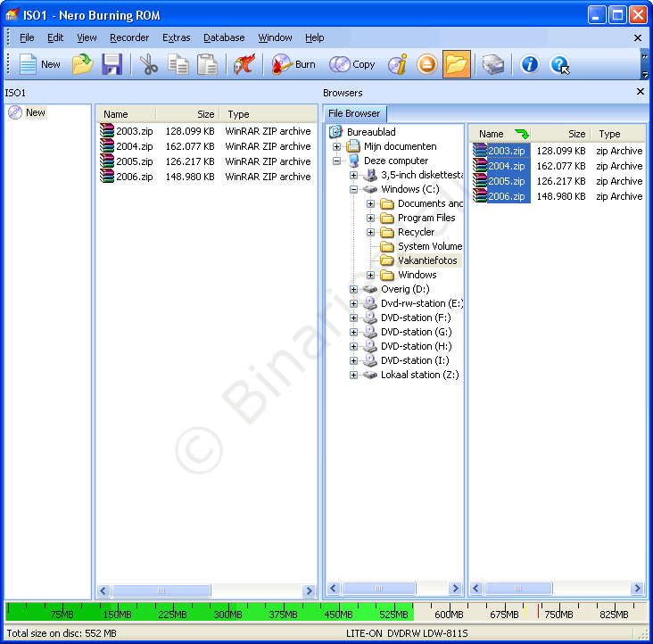
Task: Cut selection with the scissors icon
Action: point(148,64)
